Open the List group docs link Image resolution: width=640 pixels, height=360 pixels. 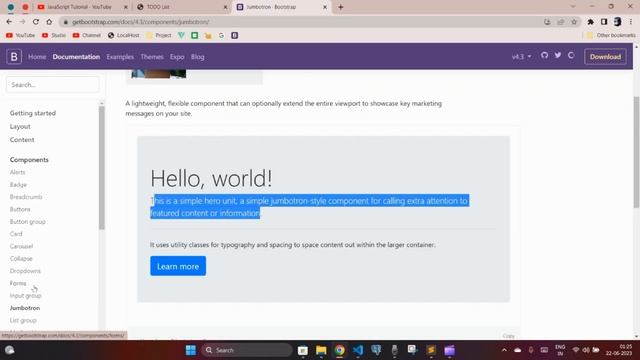click(x=23, y=320)
